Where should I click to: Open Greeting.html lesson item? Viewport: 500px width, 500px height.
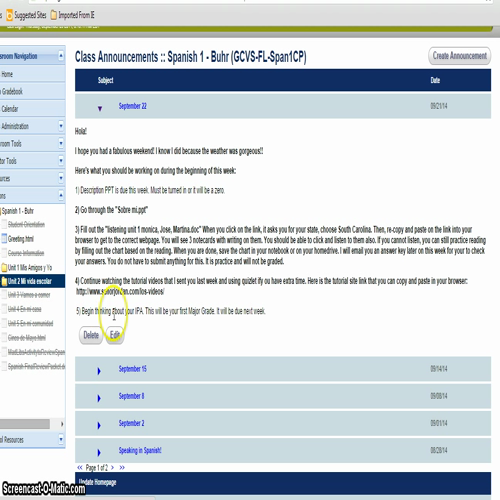pos(21,239)
